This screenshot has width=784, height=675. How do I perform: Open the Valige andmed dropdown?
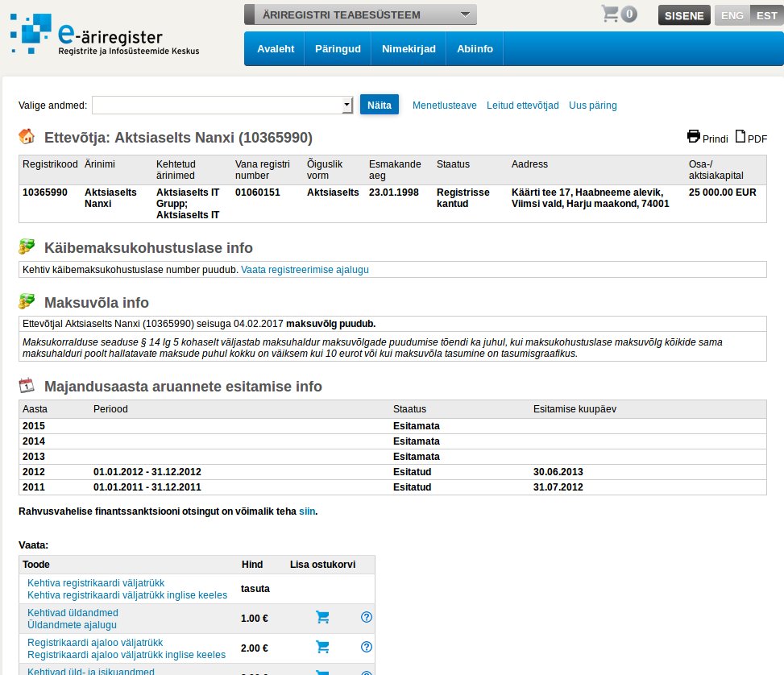(x=223, y=105)
